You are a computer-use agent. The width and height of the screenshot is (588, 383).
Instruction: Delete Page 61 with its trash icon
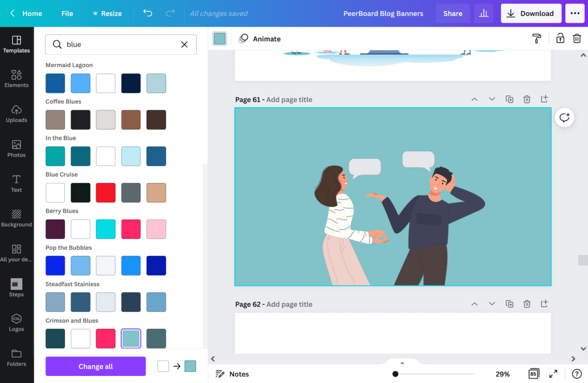(x=527, y=99)
